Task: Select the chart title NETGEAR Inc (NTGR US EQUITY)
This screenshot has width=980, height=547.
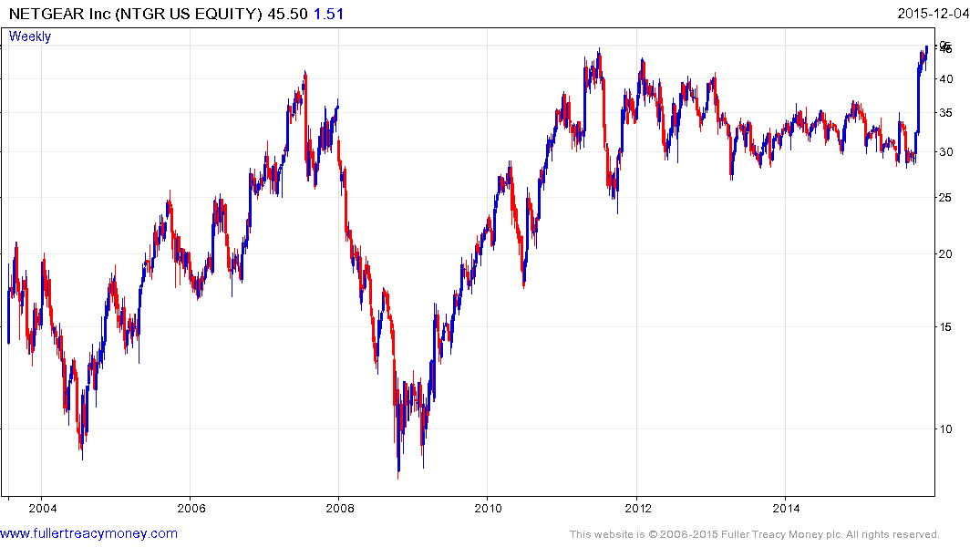Action: click(136, 14)
